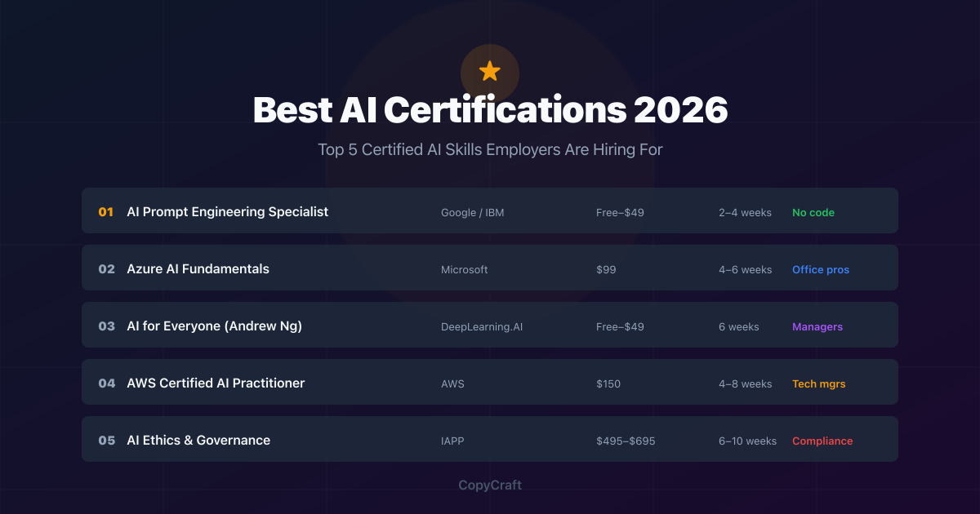980x514 pixels.
Task: Click the 'CopyCraft' brand text
Action: click(490, 485)
